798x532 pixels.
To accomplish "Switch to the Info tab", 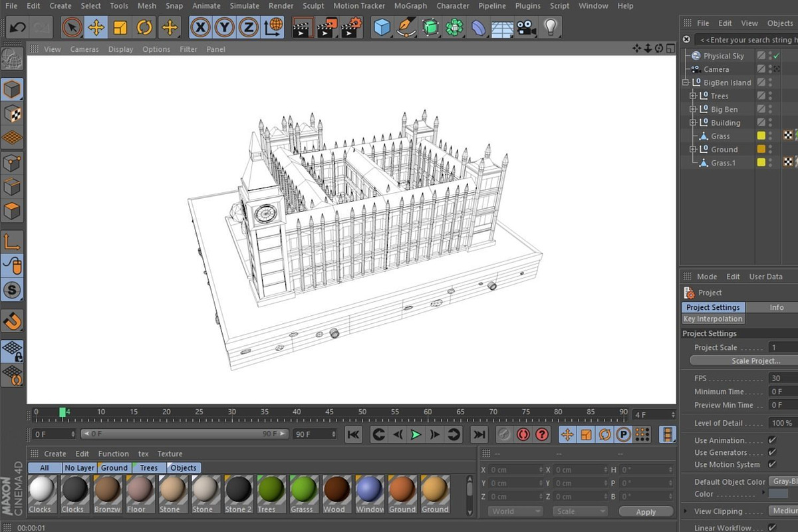I will click(777, 307).
